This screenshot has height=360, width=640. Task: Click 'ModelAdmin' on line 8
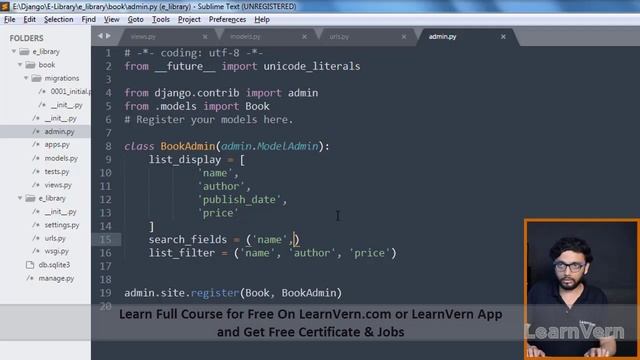[x=287, y=146]
